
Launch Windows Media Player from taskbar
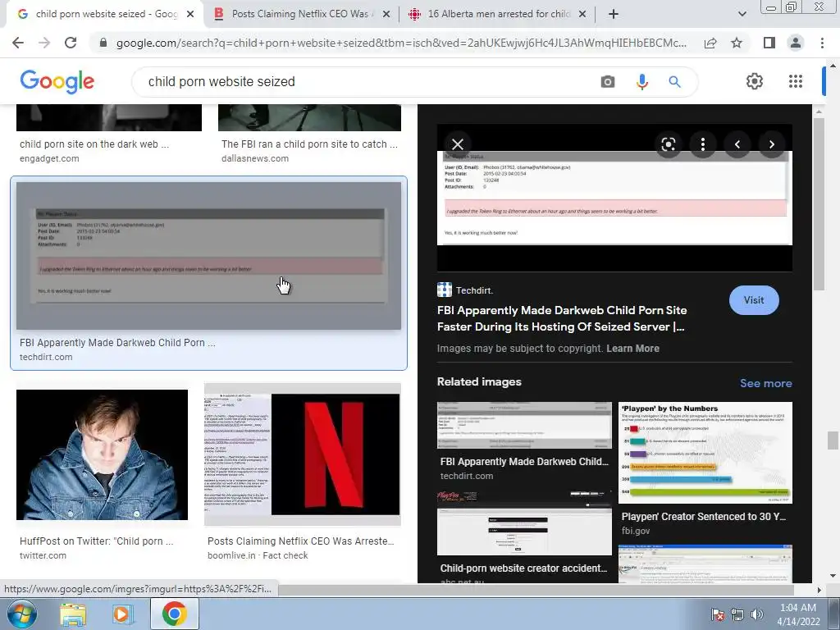[121, 614]
